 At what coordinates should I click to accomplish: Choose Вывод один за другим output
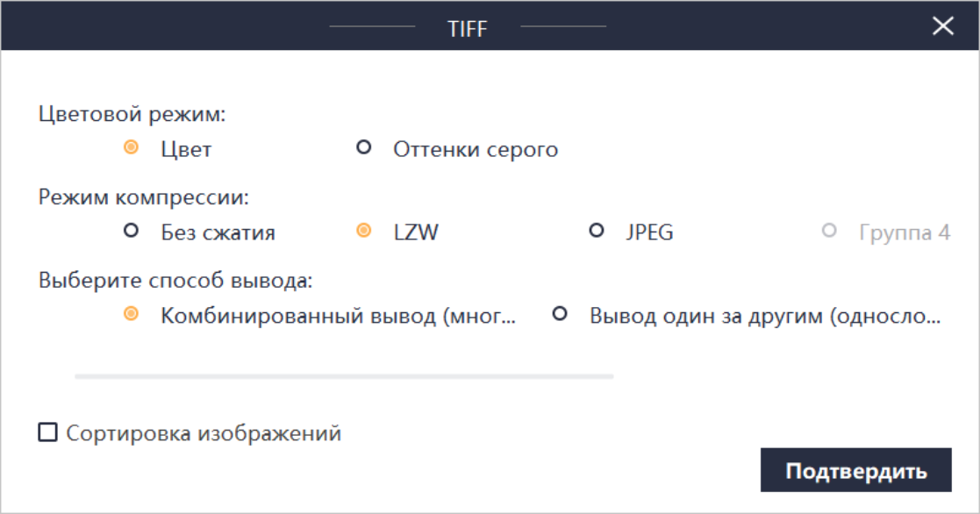click(560, 313)
